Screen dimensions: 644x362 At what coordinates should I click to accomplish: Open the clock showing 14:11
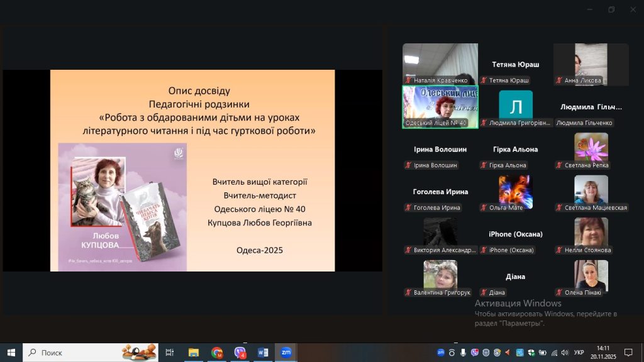(603, 352)
